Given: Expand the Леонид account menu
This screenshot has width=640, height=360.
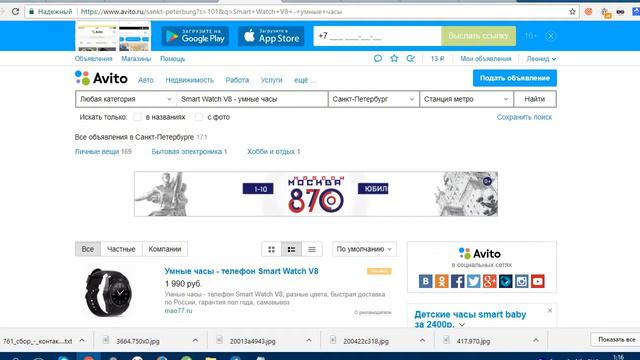Looking at the screenshot, I should point(541,59).
